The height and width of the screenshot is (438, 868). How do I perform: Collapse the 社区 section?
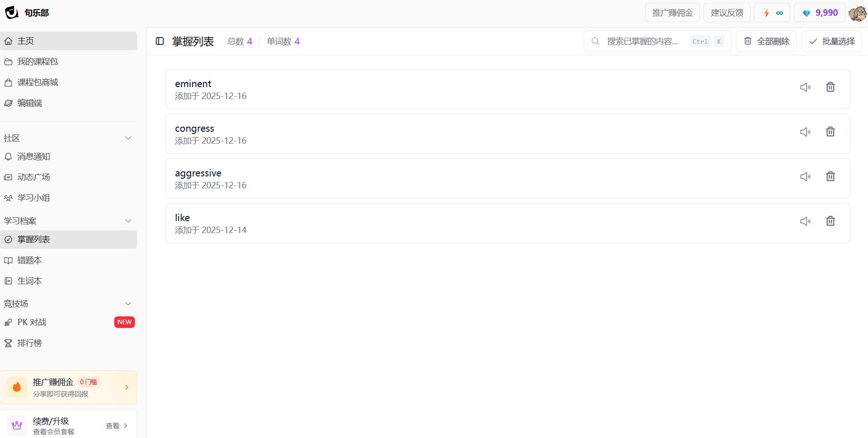(x=128, y=138)
